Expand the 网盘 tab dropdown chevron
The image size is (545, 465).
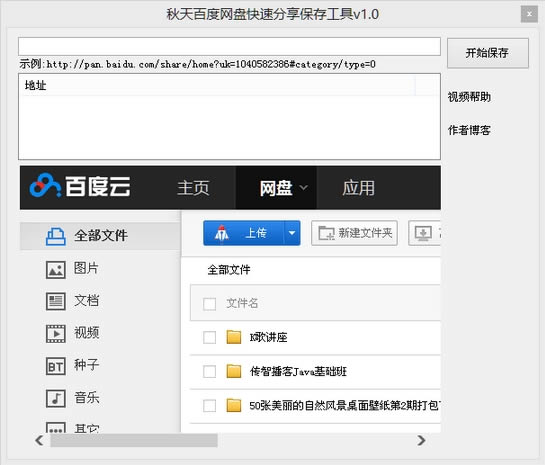(303, 188)
